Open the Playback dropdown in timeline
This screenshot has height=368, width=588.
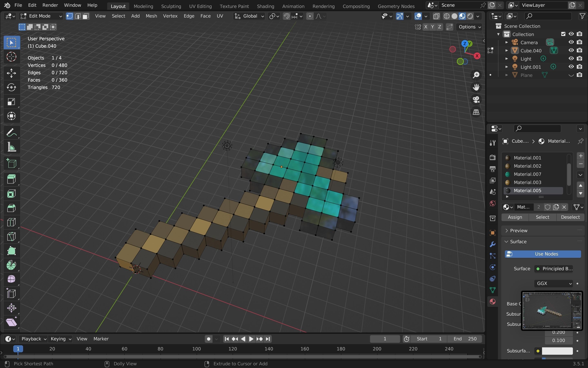(33, 339)
